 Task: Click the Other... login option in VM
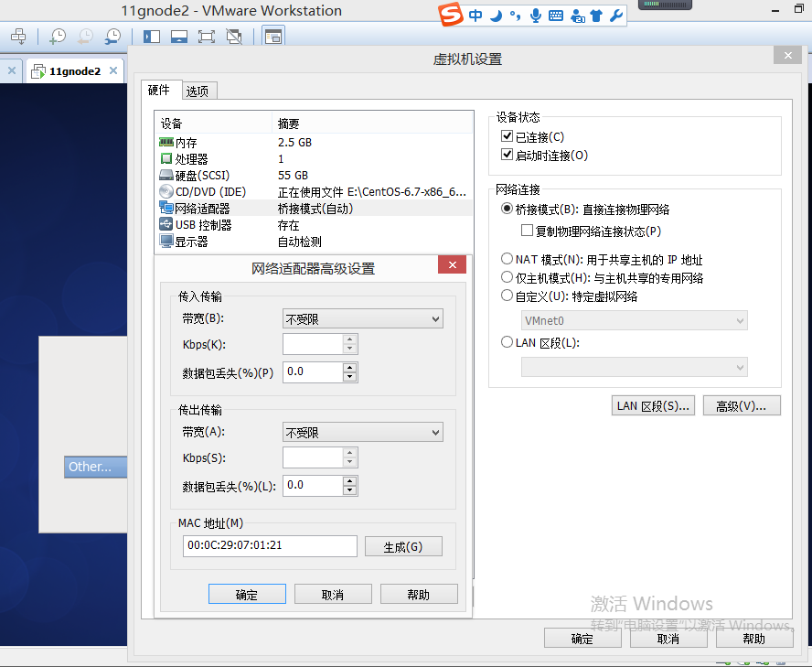(x=95, y=467)
